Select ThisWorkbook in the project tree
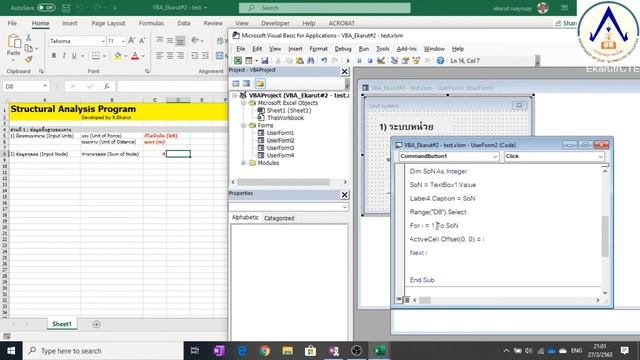640x360 pixels. pyautogui.click(x=285, y=118)
